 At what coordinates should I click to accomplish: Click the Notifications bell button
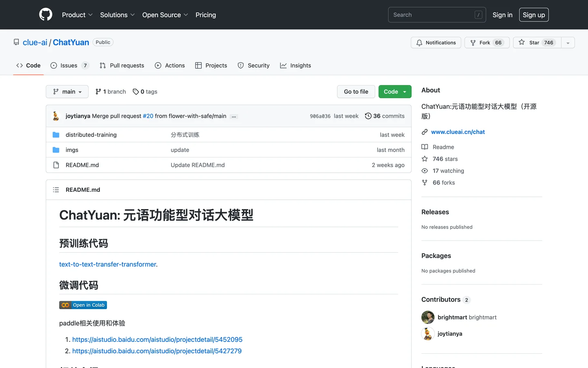pos(436,43)
